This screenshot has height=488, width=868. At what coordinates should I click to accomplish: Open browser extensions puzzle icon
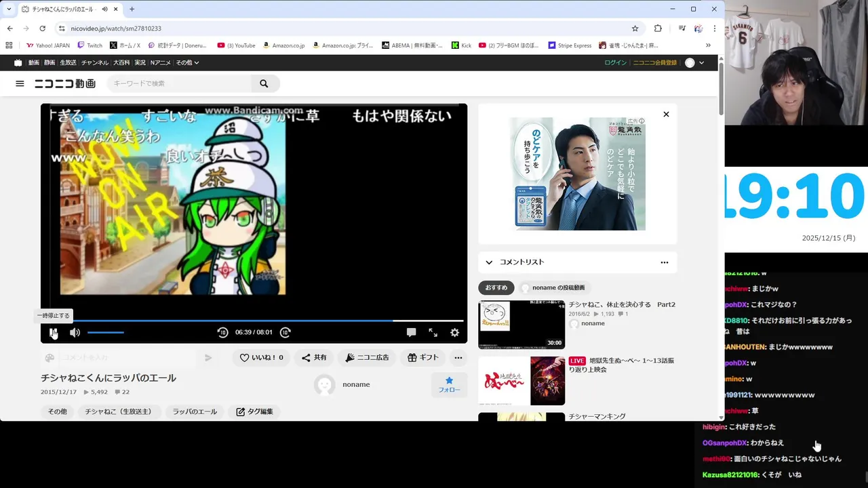tap(658, 28)
